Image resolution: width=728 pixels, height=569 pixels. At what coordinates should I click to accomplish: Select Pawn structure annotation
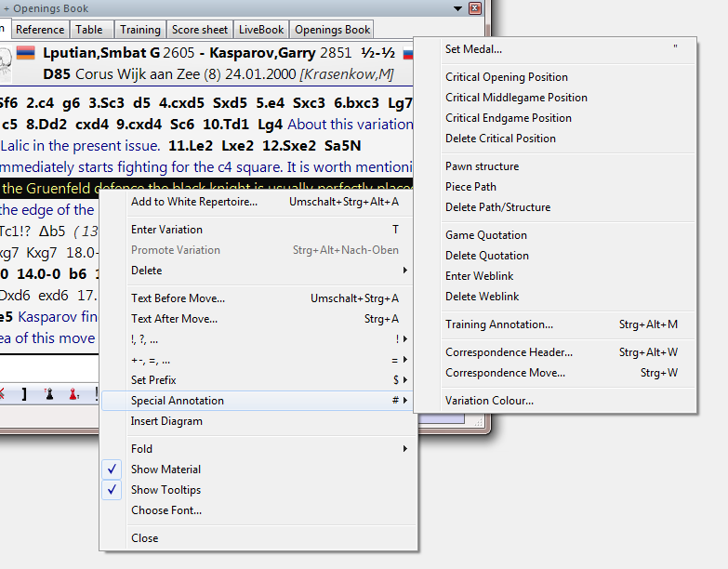555,166
